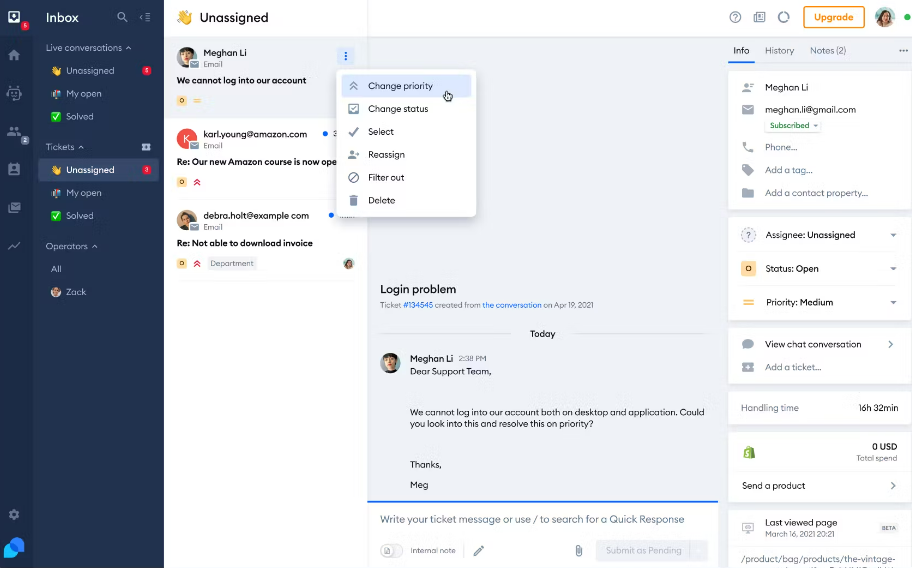Screen dimensions: 912x568
Task: Click the inbox logo icon with red badge
Action: [15, 17]
